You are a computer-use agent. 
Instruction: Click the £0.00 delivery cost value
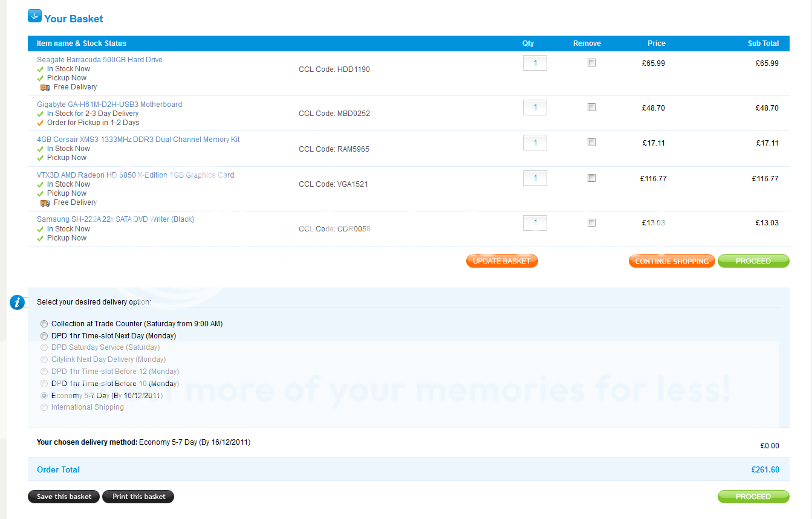(x=770, y=446)
